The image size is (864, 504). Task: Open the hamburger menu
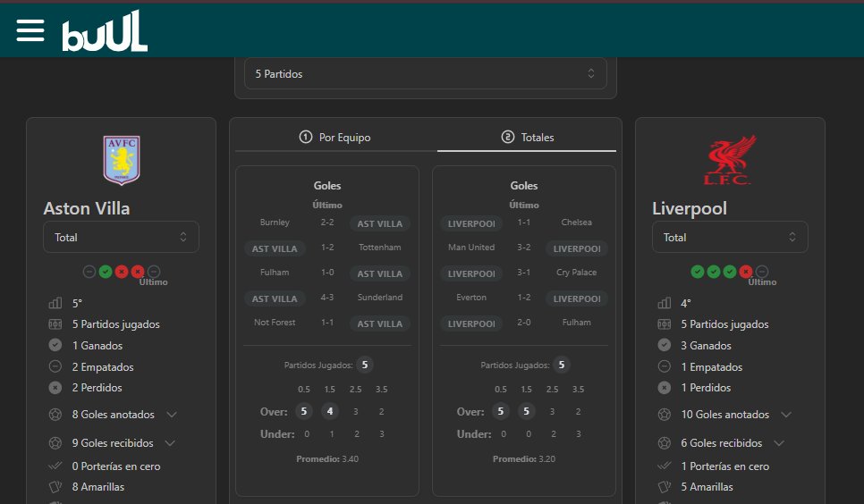pos(30,30)
